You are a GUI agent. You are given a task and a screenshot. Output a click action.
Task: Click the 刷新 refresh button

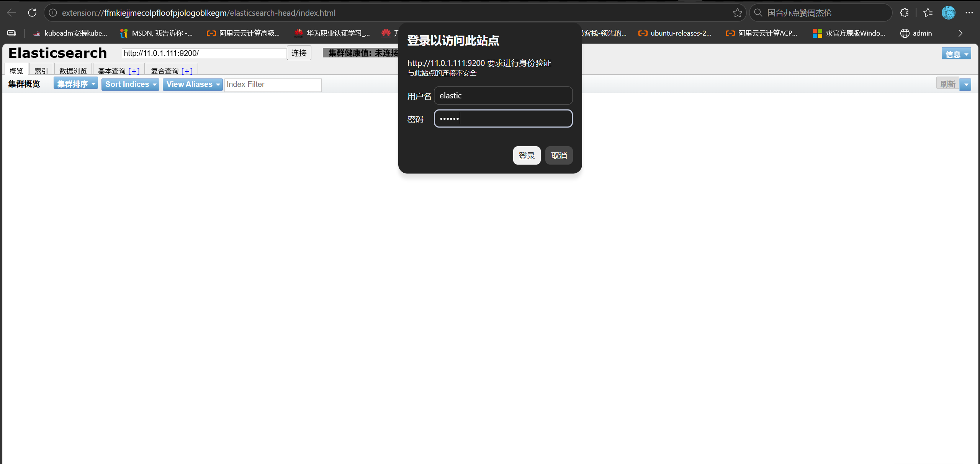pos(947,84)
